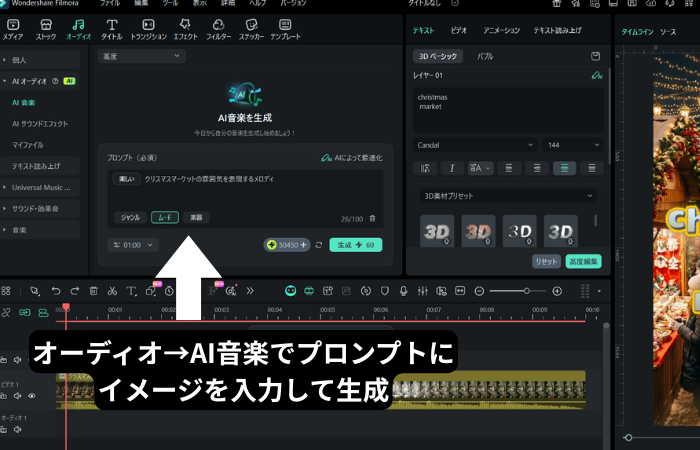Open the 高度 mode dropdown

[x=142, y=56]
